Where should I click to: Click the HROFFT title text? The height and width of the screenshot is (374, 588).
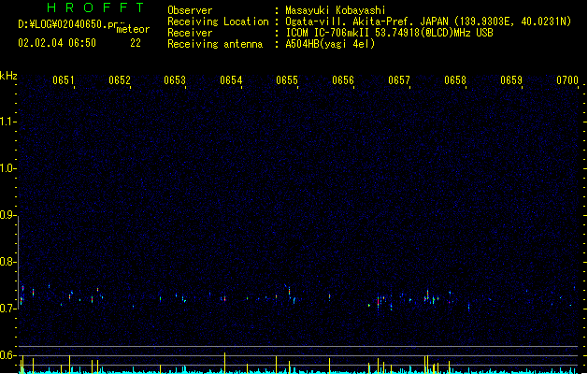pyautogui.click(x=95, y=7)
